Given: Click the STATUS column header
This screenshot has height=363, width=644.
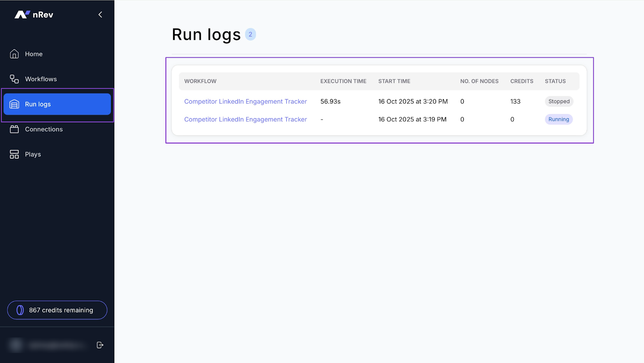Looking at the screenshot, I should 555,81.
